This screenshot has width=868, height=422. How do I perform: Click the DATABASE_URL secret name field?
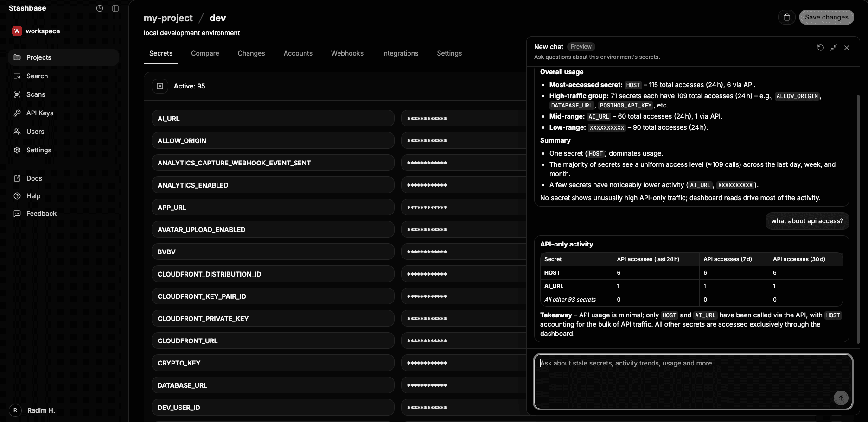click(273, 385)
